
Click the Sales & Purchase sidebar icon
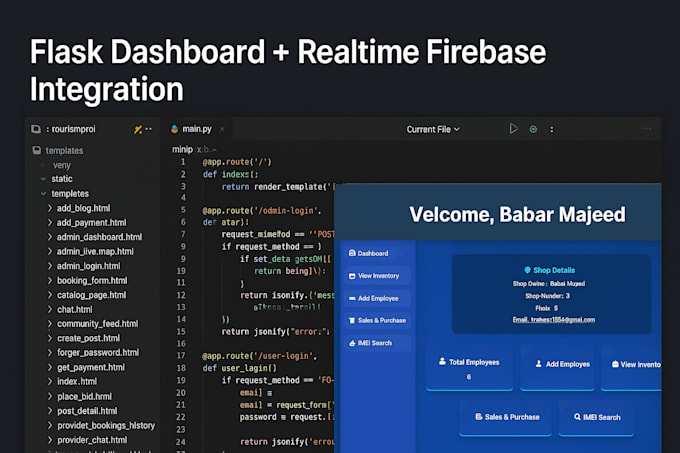(352, 320)
